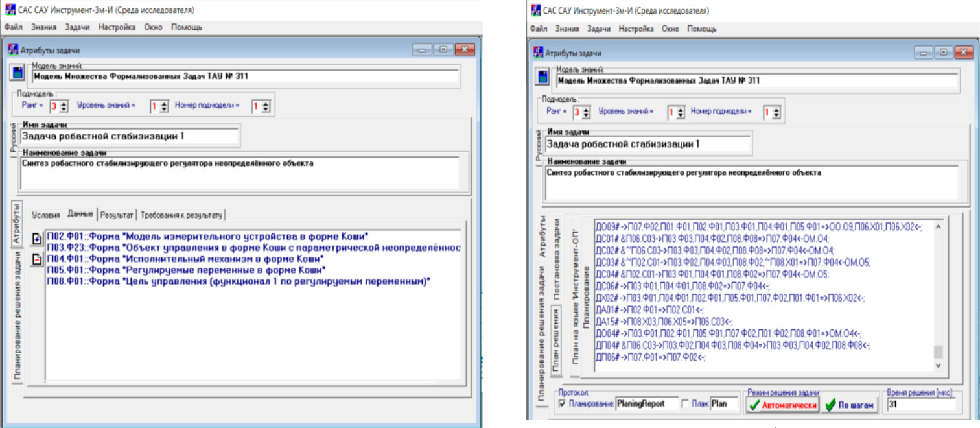
Task: Open the Требования к результату tab
Action: coord(181,215)
